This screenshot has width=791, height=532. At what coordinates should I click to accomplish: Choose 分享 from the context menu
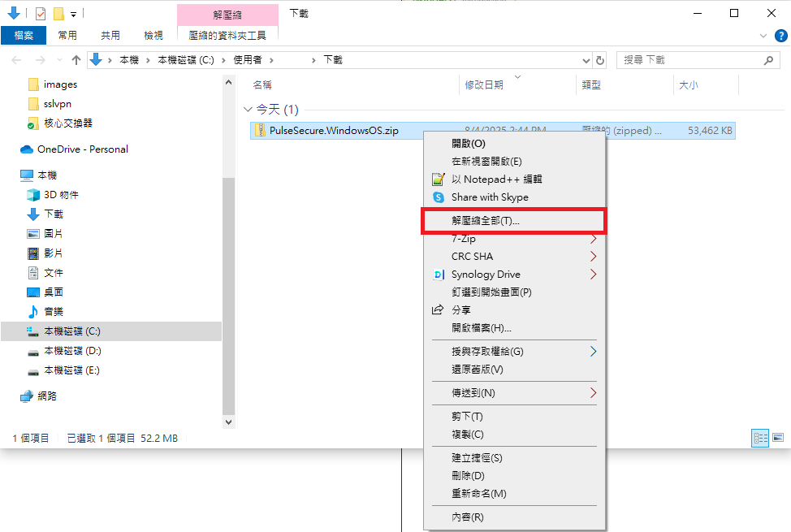click(x=514, y=310)
